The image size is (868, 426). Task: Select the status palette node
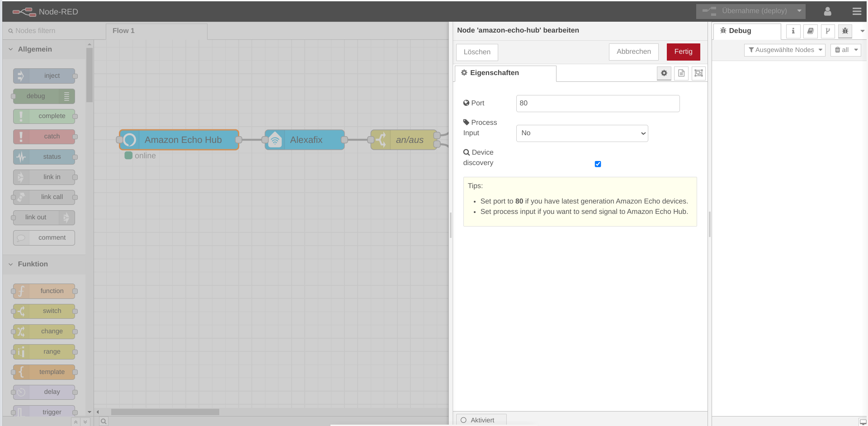(44, 157)
